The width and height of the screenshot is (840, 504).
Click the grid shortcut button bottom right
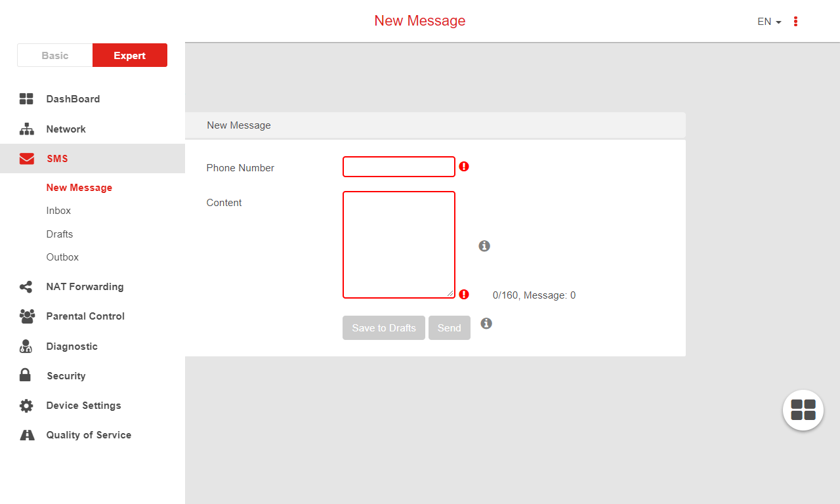(803, 410)
